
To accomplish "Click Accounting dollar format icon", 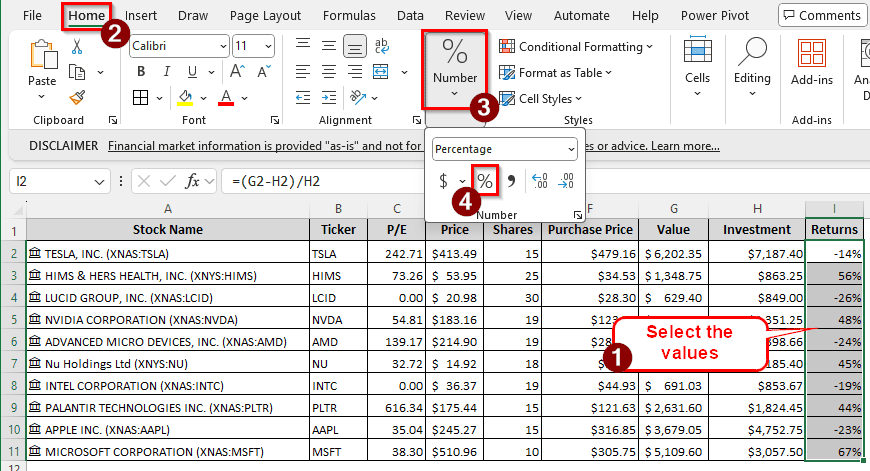I will (443, 181).
